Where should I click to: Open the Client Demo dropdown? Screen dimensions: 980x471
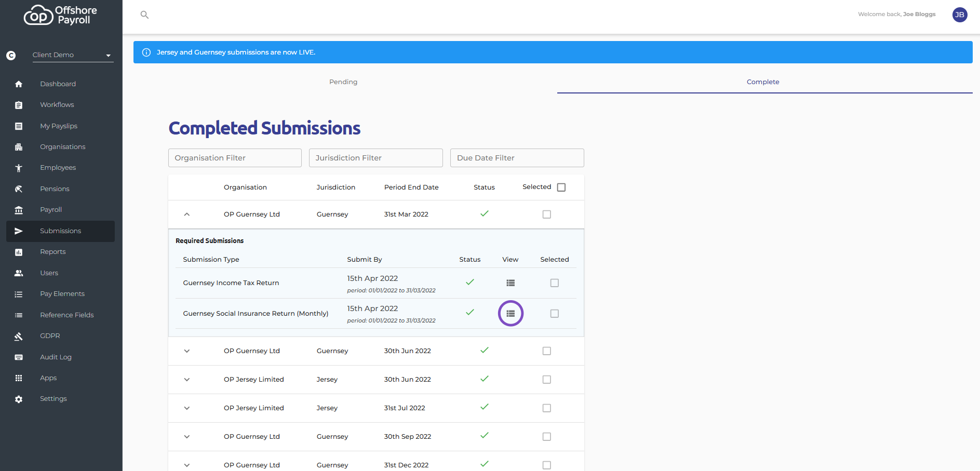[x=73, y=55]
